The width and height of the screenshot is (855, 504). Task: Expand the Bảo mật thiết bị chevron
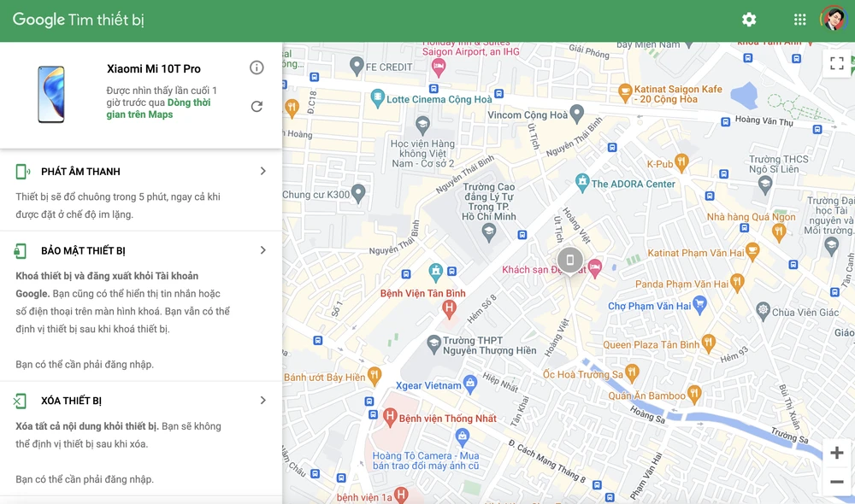tap(262, 250)
